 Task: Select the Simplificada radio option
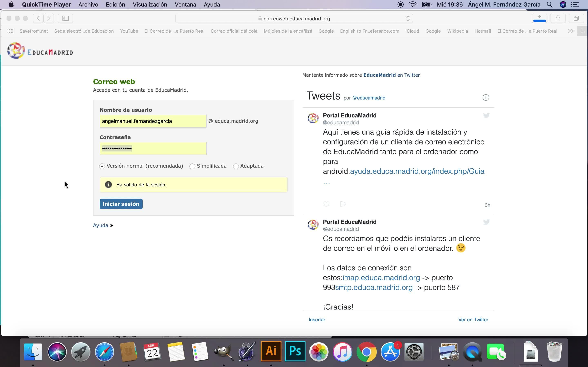(192, 166)
